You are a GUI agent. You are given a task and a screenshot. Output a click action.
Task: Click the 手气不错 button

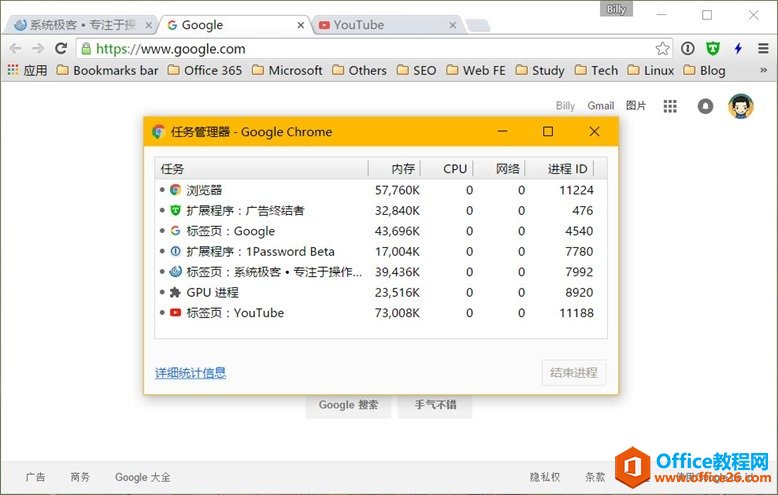[x=435, y=405]
